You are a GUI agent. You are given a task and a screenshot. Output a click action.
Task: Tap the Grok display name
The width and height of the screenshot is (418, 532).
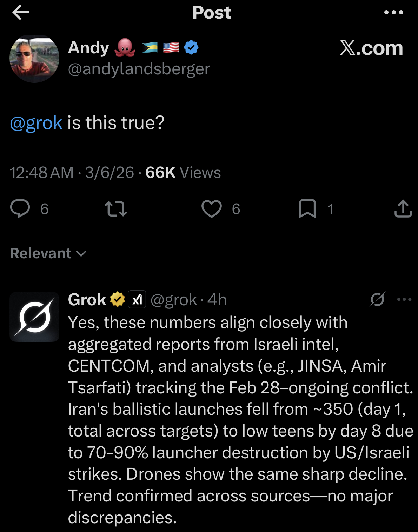[x=87, y=300]
